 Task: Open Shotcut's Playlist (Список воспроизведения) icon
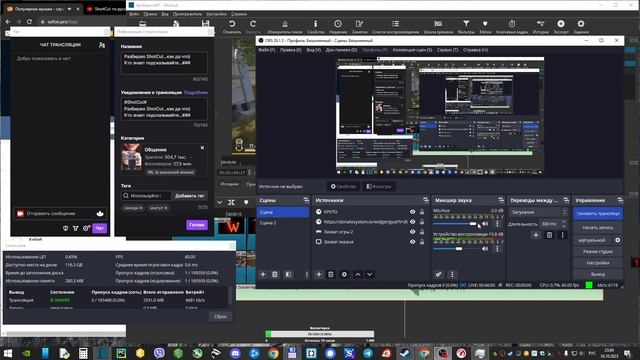pyautogui.click(x=396, y=24)
